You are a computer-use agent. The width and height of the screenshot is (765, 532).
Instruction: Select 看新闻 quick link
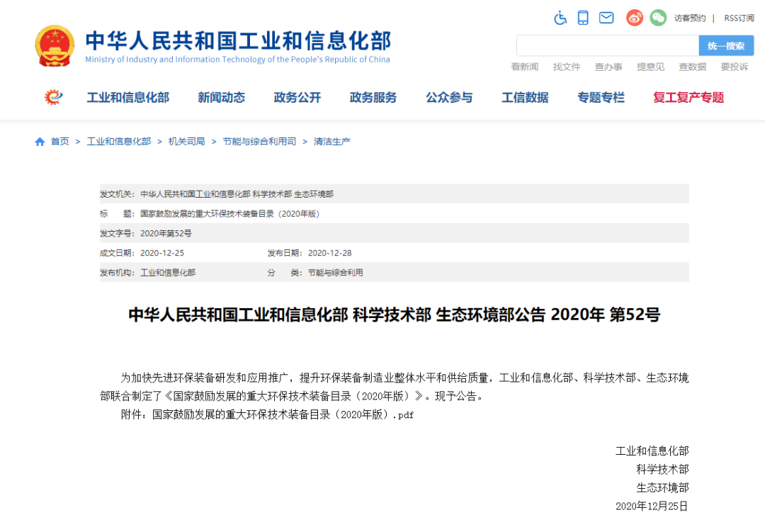(x=524, y=67)
